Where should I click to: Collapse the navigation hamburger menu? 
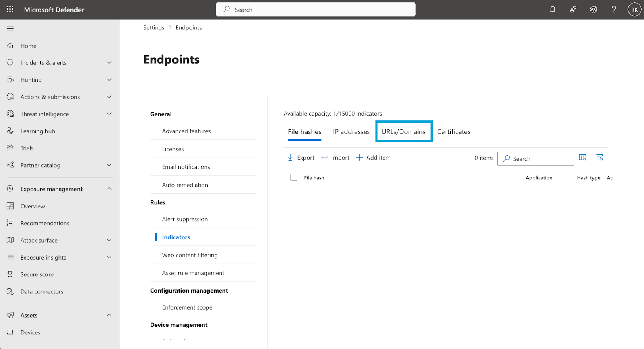[x=10, y=28]
